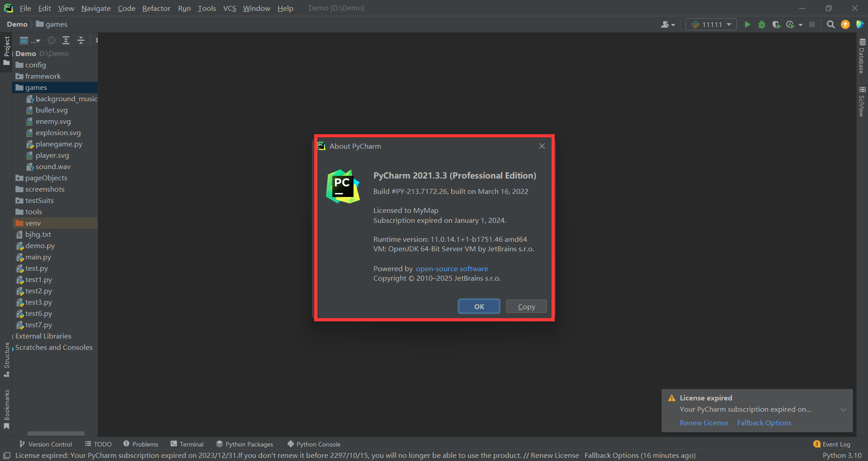
Task: Toggle the Structure side panel
Action: click(x=6, y=360)
